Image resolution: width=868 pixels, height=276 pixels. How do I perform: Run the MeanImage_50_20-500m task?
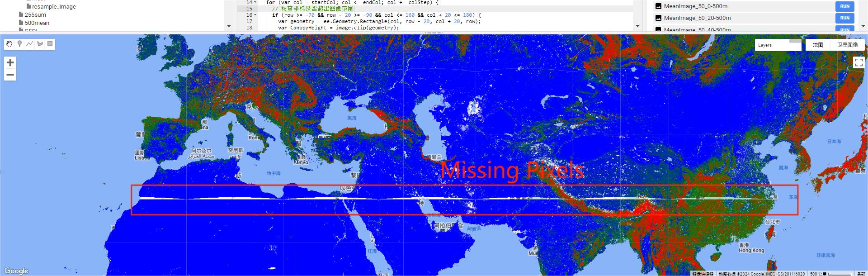tap(844, 18)
